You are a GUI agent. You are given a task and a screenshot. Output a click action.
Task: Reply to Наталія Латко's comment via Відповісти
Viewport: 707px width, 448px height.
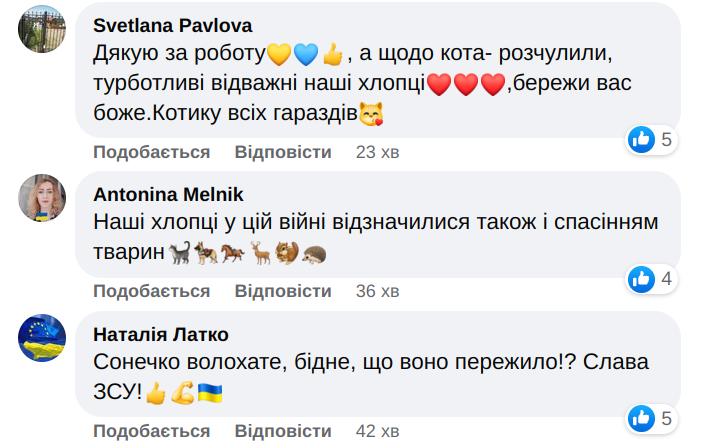tap(282, 430)
